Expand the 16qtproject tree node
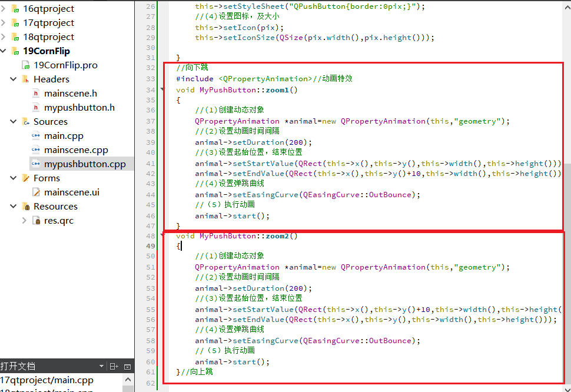571x392 pixels. pyautogui.click(x=4, y=8)
